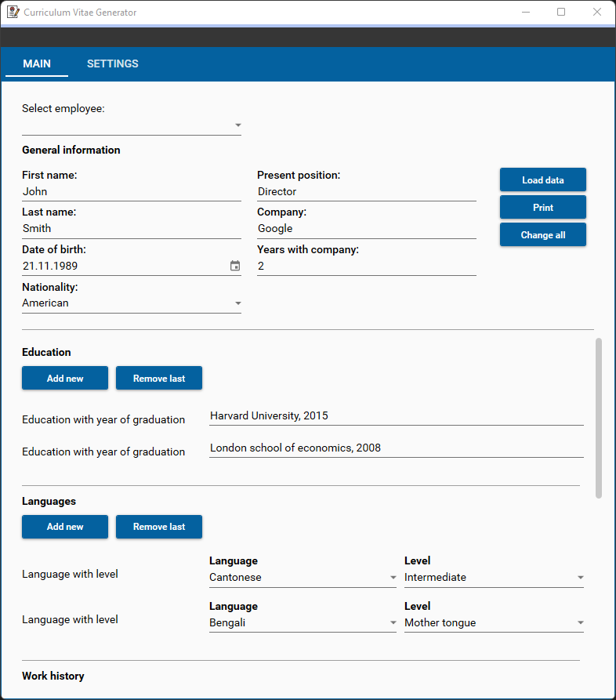Open the Mother tongue level dropdown
Viewport: 616px width, 700px height.
click(494, 622)
